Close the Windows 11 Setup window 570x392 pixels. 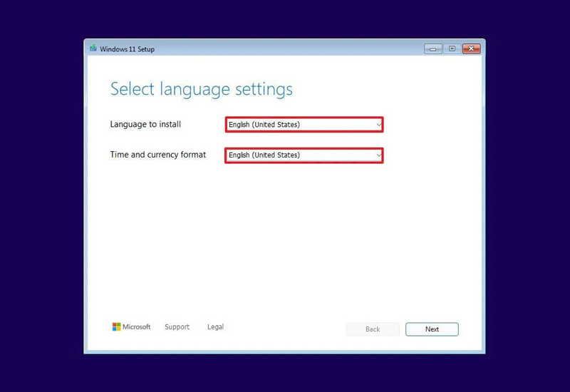click(472, 48)
